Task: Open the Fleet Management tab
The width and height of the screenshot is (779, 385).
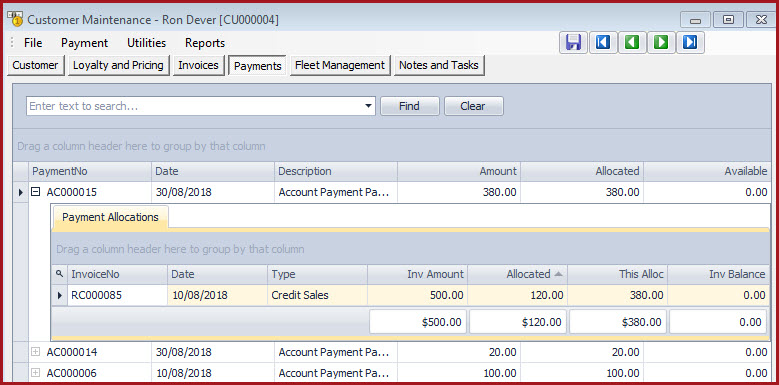Action: [x=340, y=65]
